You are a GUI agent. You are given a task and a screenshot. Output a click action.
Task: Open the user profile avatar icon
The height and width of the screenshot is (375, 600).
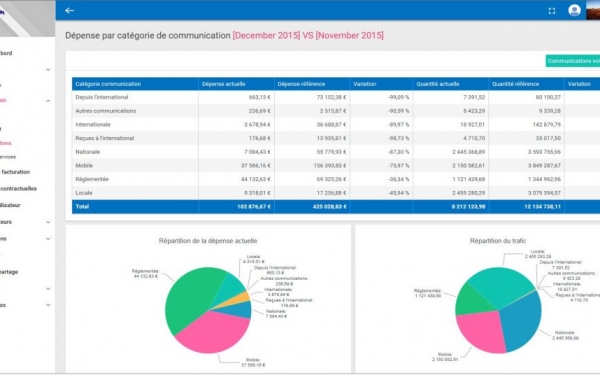[574, 10]
